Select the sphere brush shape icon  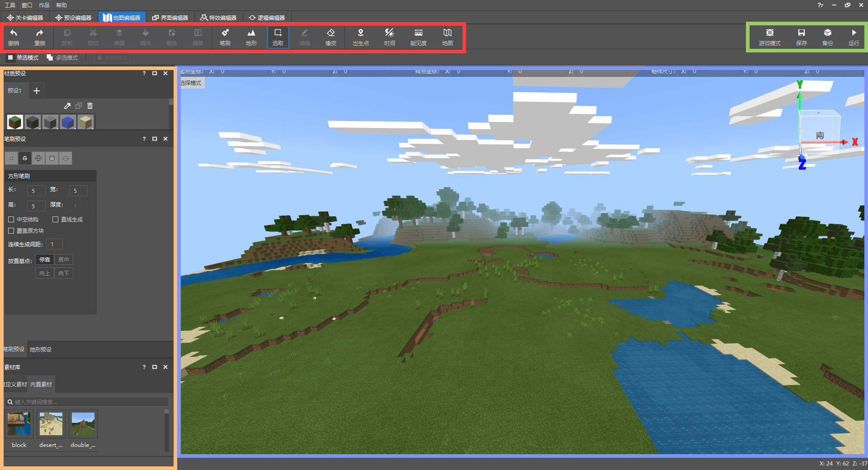click(x=38, y=158)
